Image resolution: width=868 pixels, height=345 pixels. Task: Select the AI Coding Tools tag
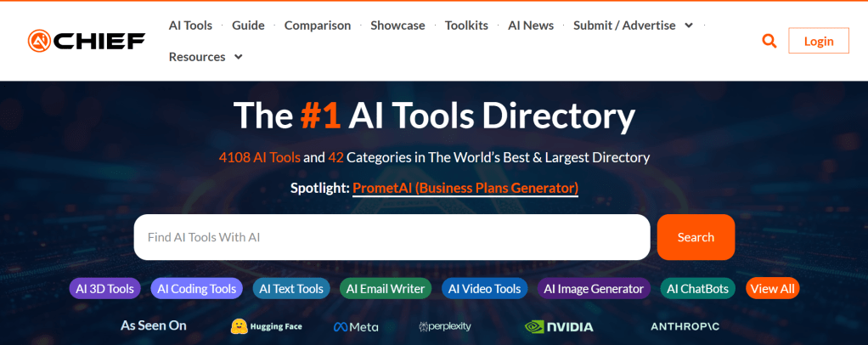[x=196, y=289]
